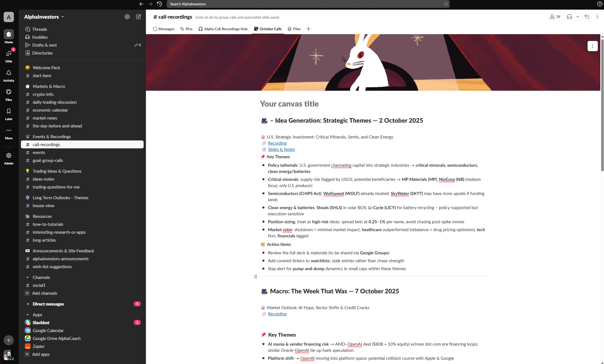Click the new message compose icon

click(x=138, y=17)
